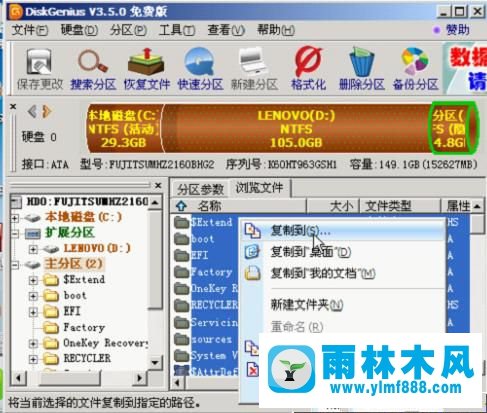The height and width of the screenshot is (413, 487).
Task: Click the tree panel scroll-up arrow
Action: [x=155, y=202]
